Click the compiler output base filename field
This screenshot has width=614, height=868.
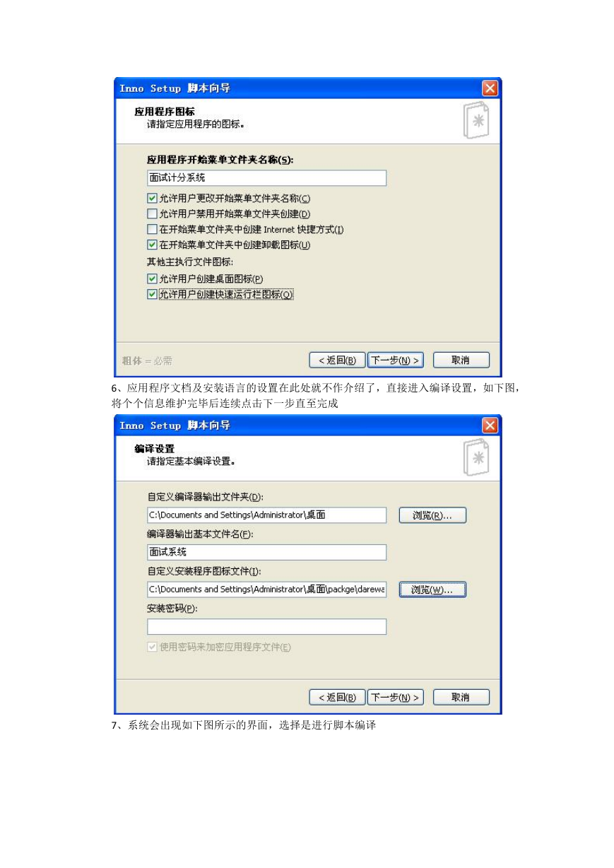[x=266, y=552]
